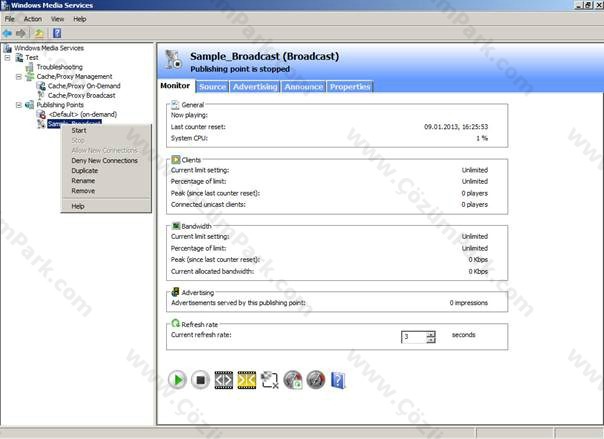The width and height of the screenshot is (604, 439).
Task: Collapse the Cache/Proxy Management tree node
Action: [18, 77]
